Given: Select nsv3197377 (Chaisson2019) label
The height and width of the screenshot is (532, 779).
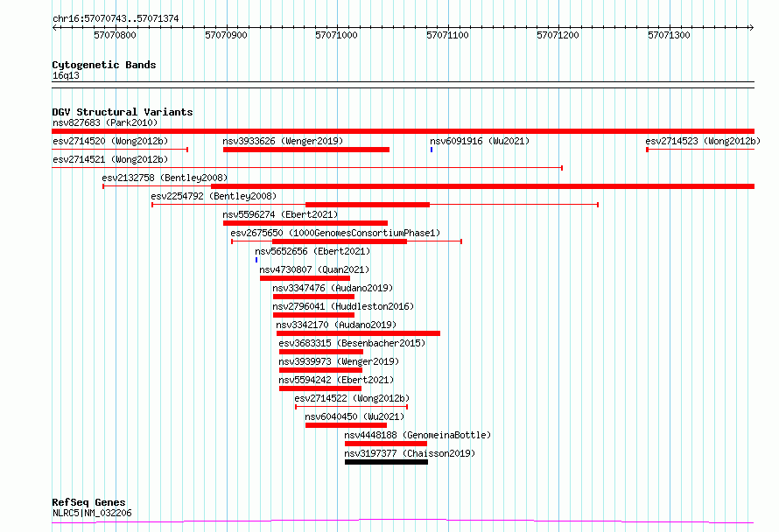Looking at the screenshot, I should point(410,453).
